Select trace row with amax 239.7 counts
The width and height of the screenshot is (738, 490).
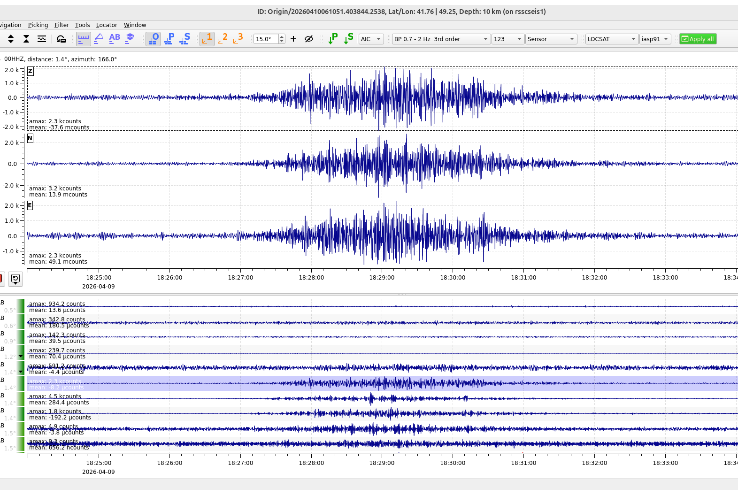(382, 353)
